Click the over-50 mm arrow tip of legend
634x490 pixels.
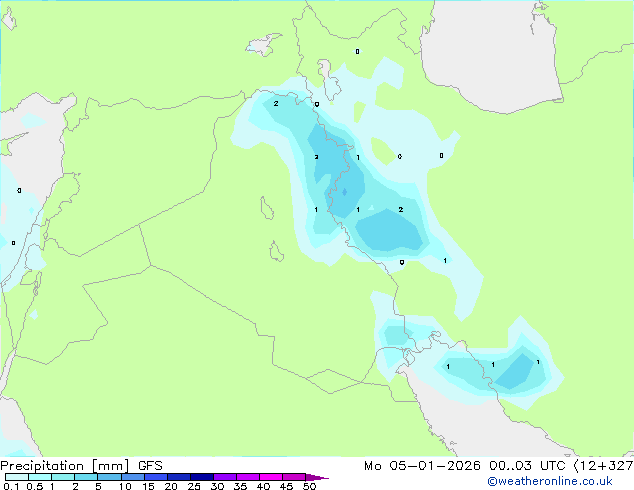point(317,478)
